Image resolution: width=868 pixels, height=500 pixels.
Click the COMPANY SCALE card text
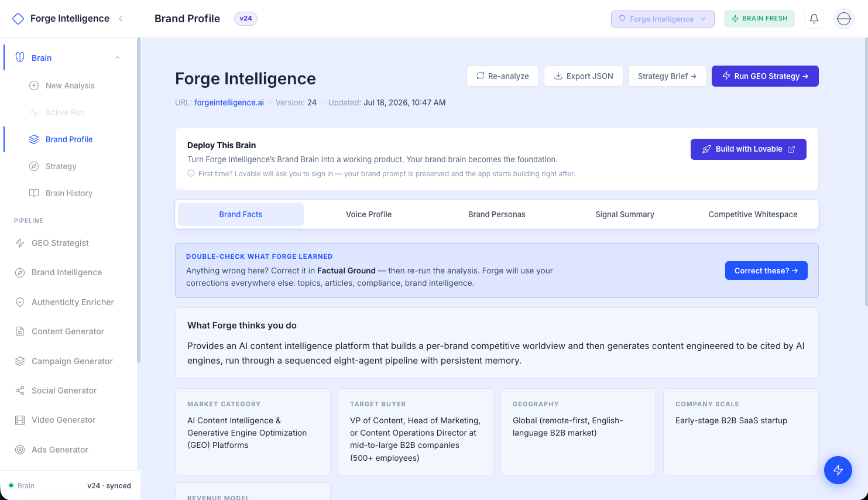coord(731,420)
